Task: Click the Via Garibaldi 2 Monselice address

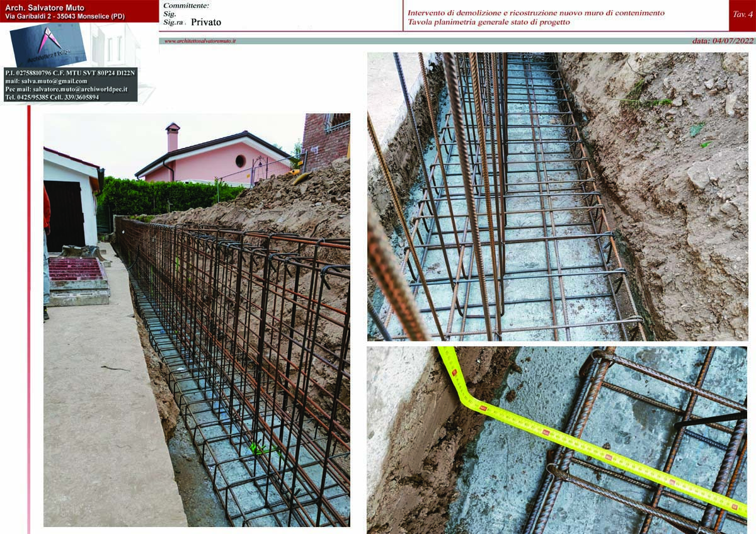Action: [64, 16]
